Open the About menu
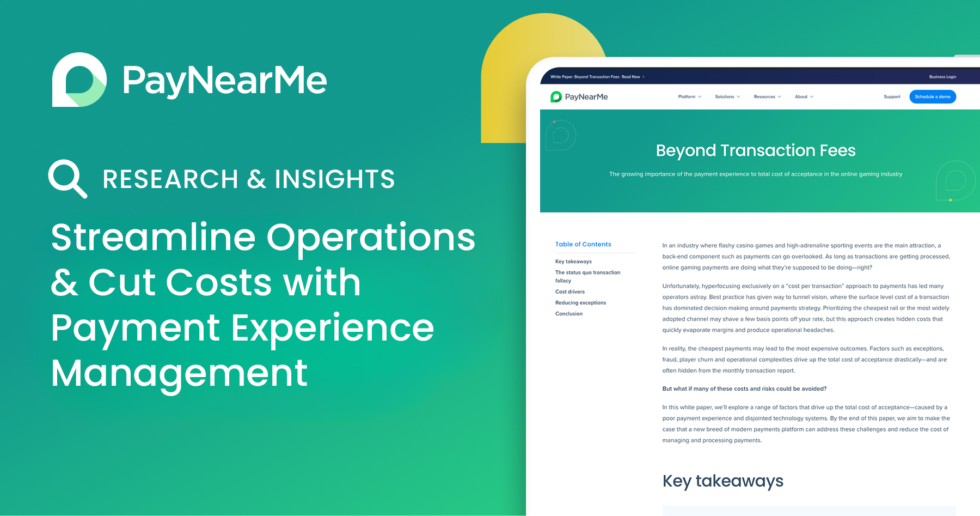Viewport: 980px width, 516px height. coord(804,97)
